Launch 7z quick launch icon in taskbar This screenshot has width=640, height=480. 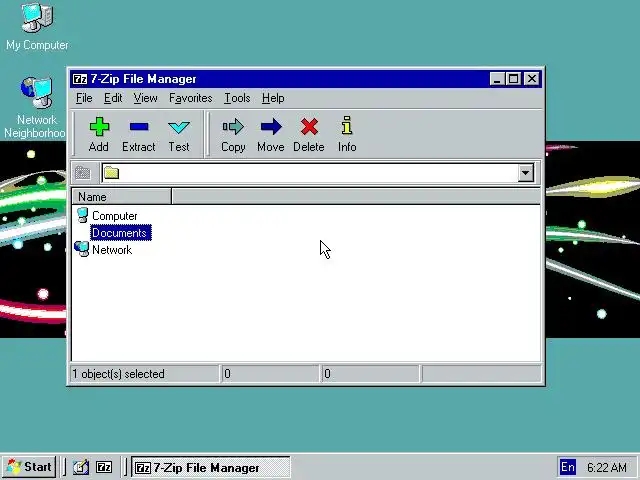pyautogui.click(x=104, y=467)
